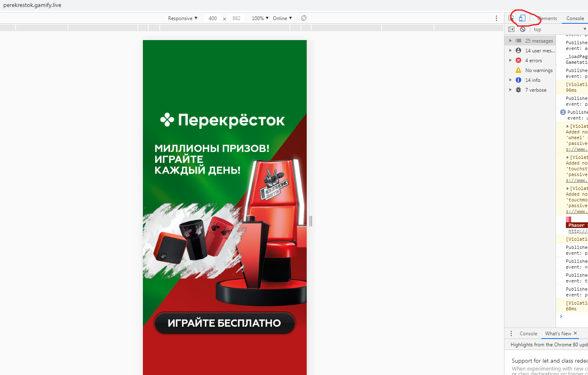Viewport: 588px width, 375px height.
Task: Grab the viewport width resize handle
Action: point(311,221)
